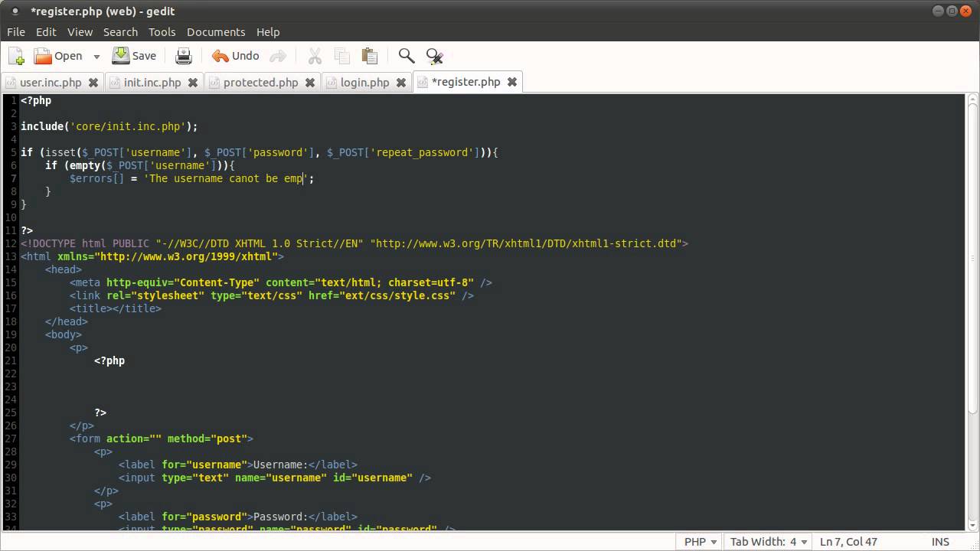Close the init.inc.php tab
The height and width of the screenshot is (551, 980).
tap(193, 83)
